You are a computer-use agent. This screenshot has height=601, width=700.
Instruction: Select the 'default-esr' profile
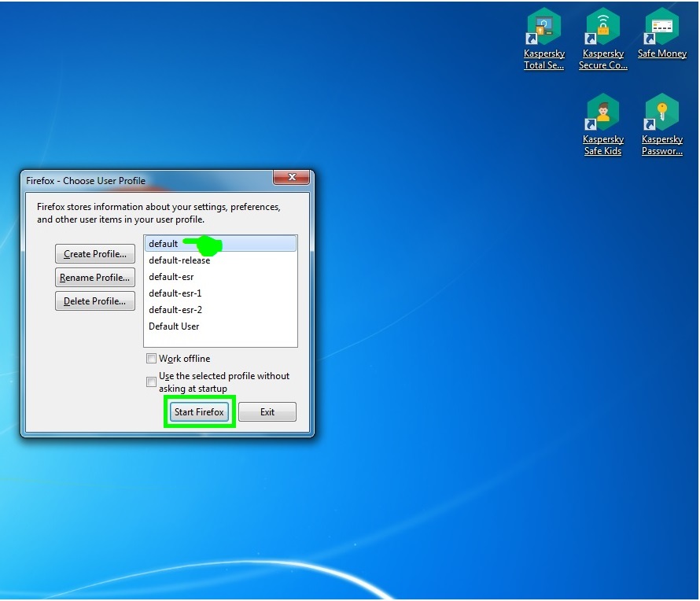click(220, 277)
